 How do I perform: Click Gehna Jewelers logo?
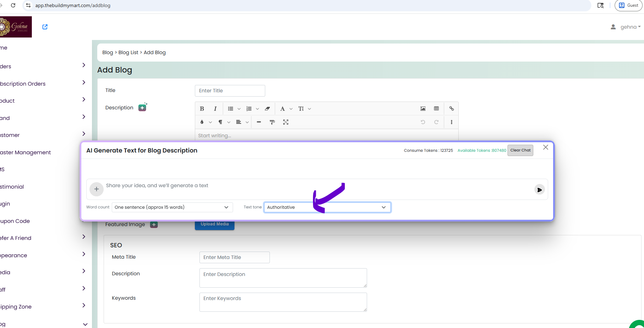[16, 27]
